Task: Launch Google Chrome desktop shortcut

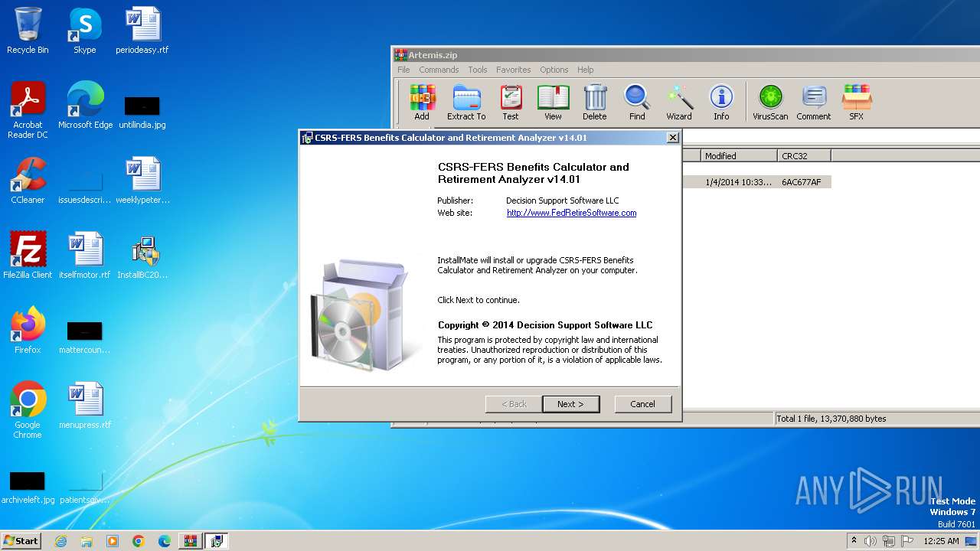Action: click(28, 410)
